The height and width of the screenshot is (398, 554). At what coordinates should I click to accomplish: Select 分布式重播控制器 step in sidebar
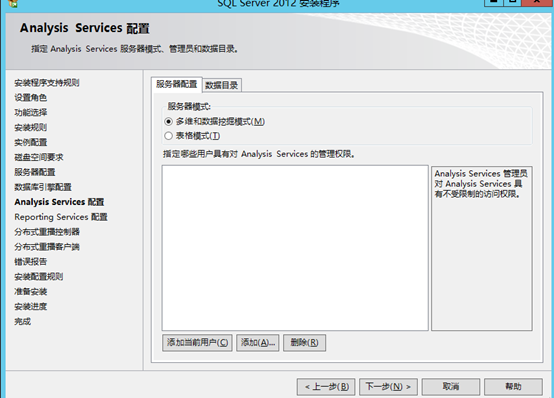pyautogui.click(x=47, y=232)
